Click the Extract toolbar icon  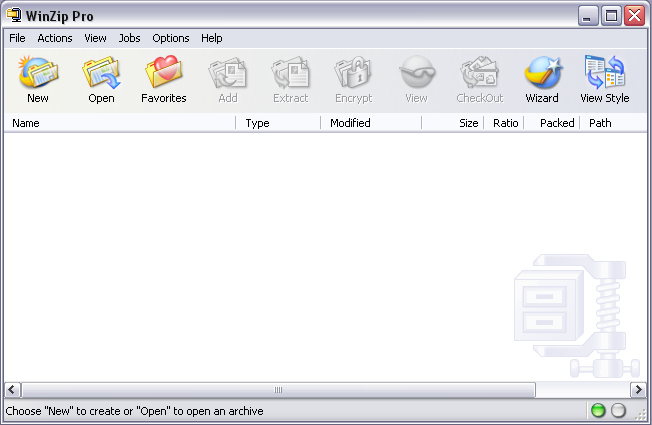point(291,79)
